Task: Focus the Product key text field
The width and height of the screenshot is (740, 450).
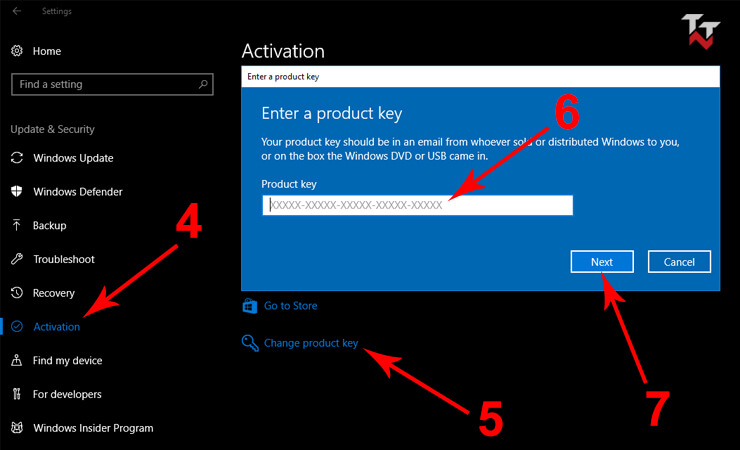Action: tap(418, 205)
